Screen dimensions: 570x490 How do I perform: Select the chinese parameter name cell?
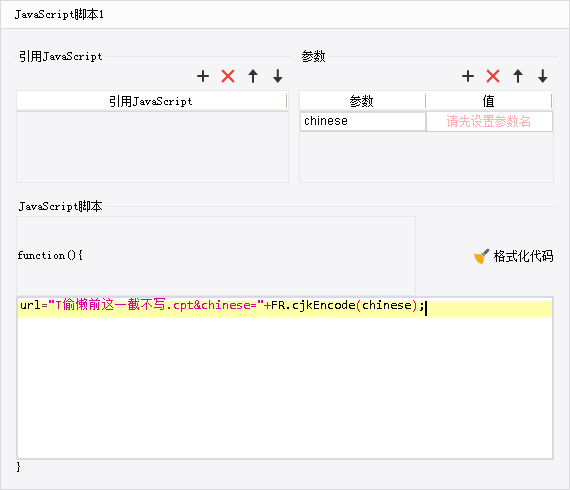click(363, 121)
